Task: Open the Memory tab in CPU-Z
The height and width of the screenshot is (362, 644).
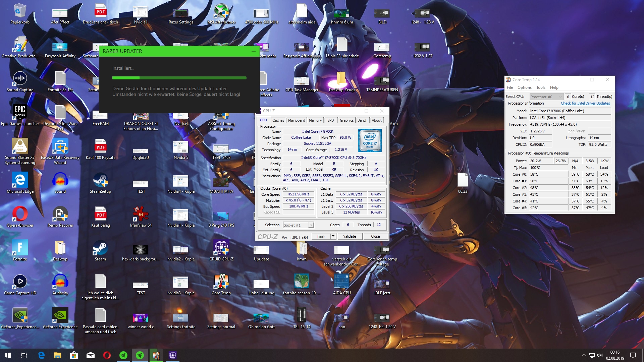Action: click(x=315, y=120)
